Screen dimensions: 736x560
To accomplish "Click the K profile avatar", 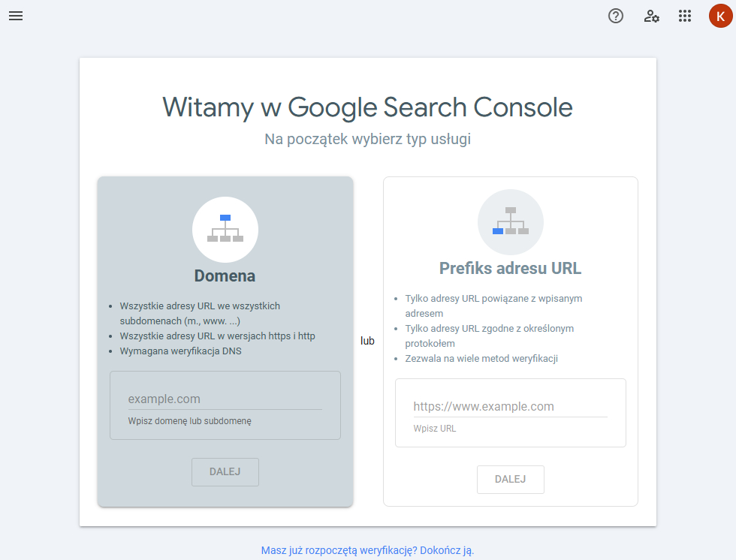I will point(719,16).
